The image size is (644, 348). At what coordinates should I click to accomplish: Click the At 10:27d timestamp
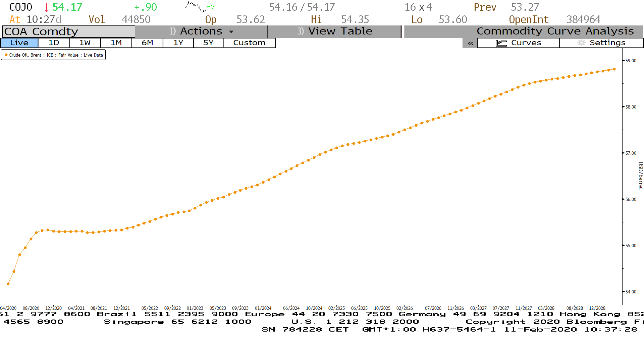tap(36, 19)
